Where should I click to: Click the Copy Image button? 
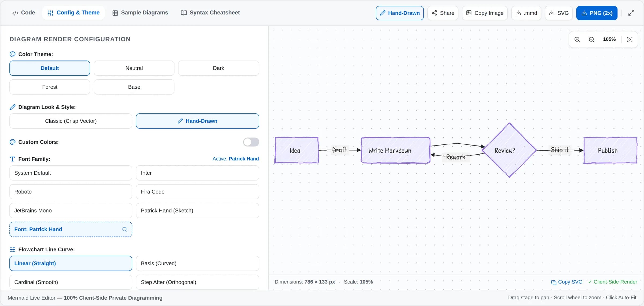coord(485,13)
